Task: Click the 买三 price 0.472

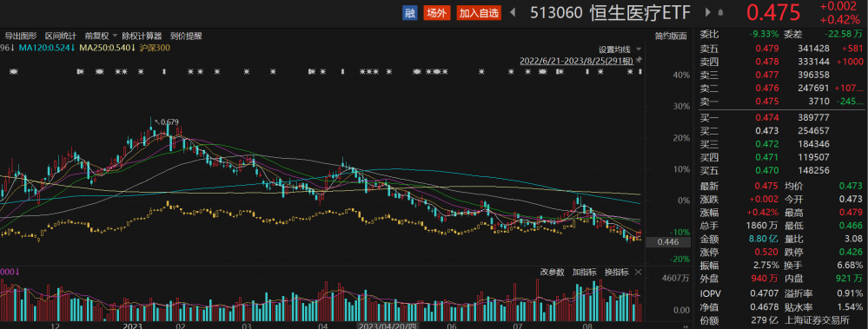Action: tap(767, 144)
